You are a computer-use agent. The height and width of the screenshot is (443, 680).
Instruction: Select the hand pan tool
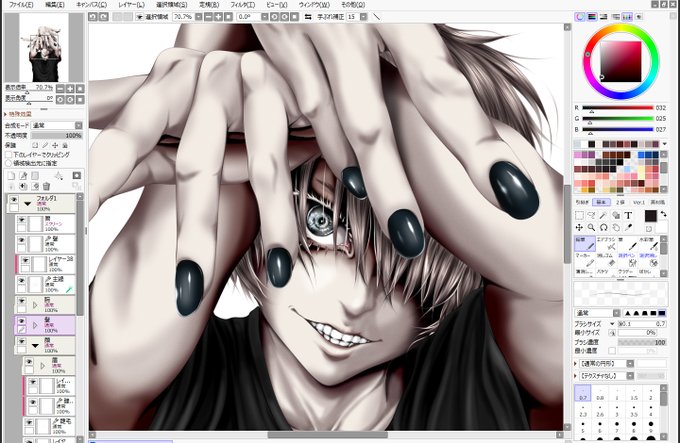tap(616, 228)
